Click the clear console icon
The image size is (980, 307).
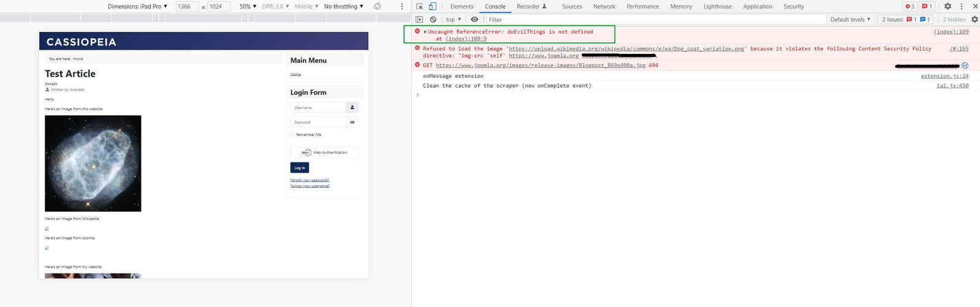point(433,20)
